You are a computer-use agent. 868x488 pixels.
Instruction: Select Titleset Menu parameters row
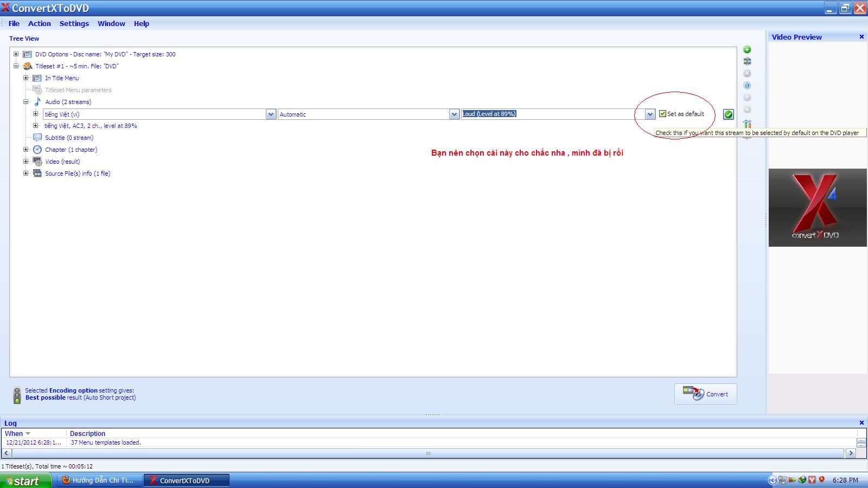(x=78, y=90)
